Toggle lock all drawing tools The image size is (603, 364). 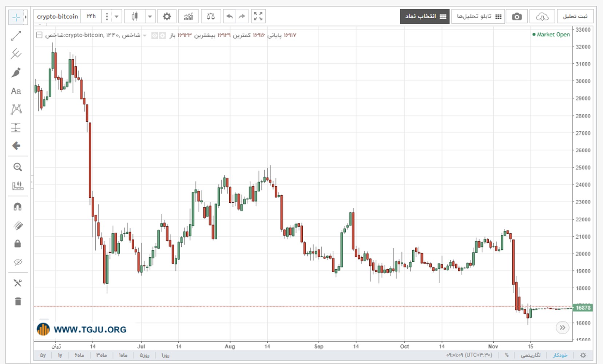[x=17, y=244]
